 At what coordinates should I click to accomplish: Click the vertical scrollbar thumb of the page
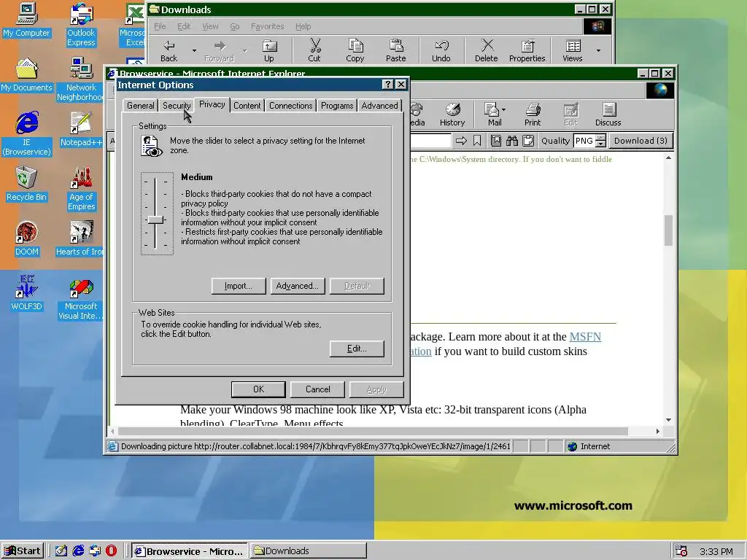[x=668, y=230]
